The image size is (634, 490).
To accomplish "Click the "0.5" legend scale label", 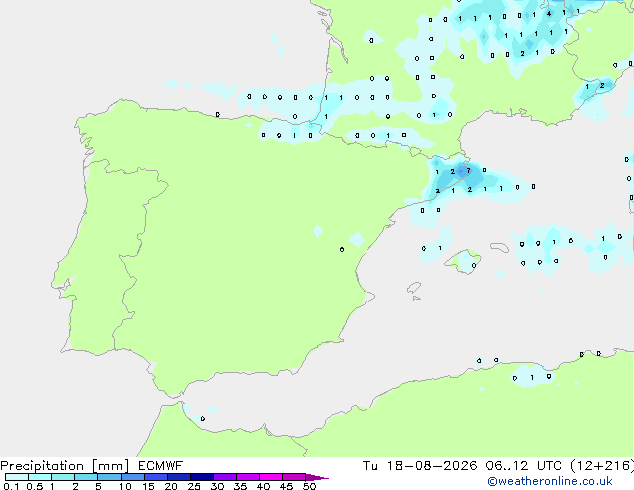I will pyautogui.click(x=35, y=486).
